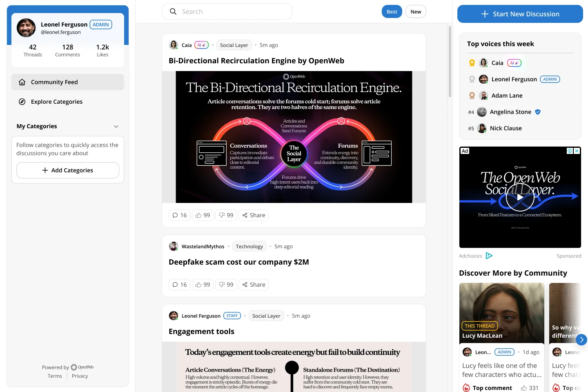Image resolution: width=588 pixels, height=392 pixels.
Task: Click the Top comment flame icon
Action: click(x=466, y=388)
